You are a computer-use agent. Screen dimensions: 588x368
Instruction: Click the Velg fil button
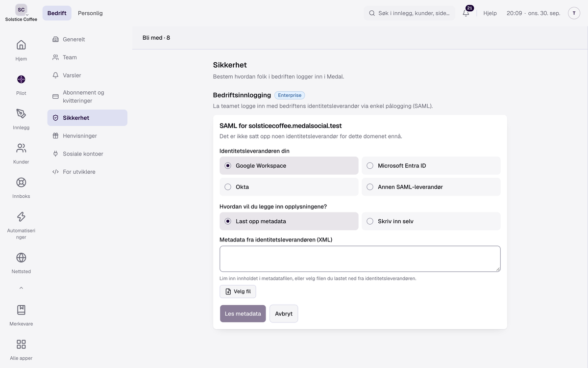pos(238,291)
